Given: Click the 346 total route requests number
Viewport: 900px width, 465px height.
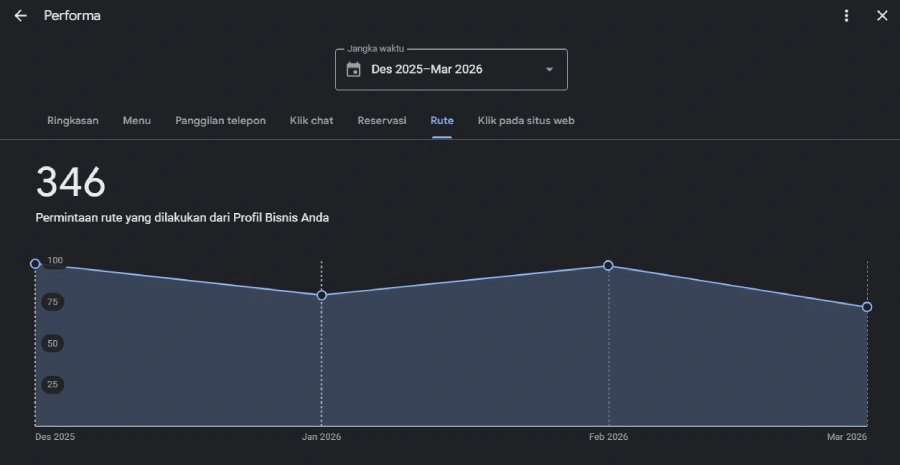Looking at the screenshot, I should pyautogui.click(x=71, y=183).
